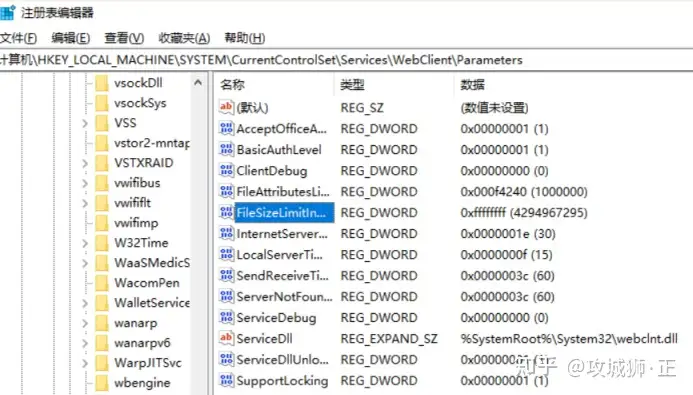Screen dimensions: 693x395
Task: Select the W32Time folder icon
Action: click(102, 243)
